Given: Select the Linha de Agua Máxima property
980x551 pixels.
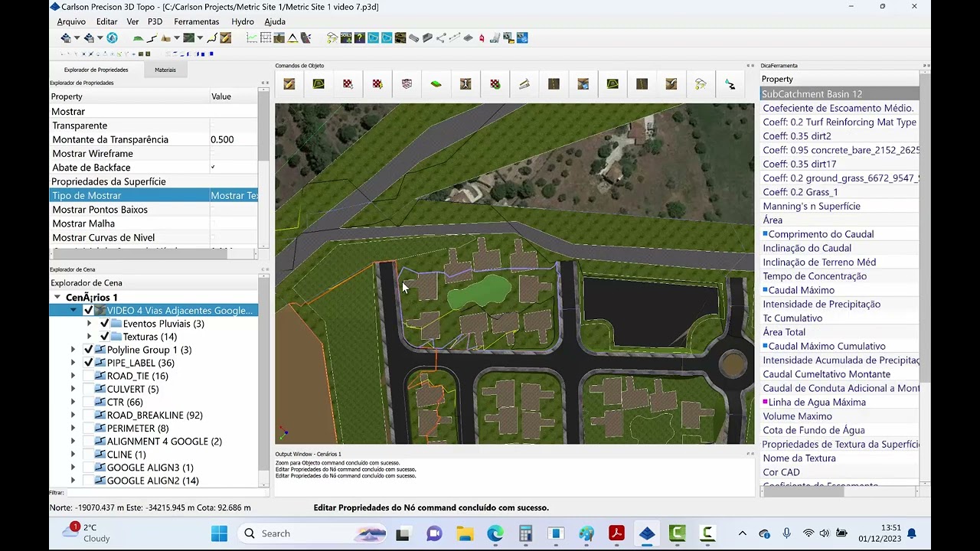Looking at the screenshot, I should [817, 403].
